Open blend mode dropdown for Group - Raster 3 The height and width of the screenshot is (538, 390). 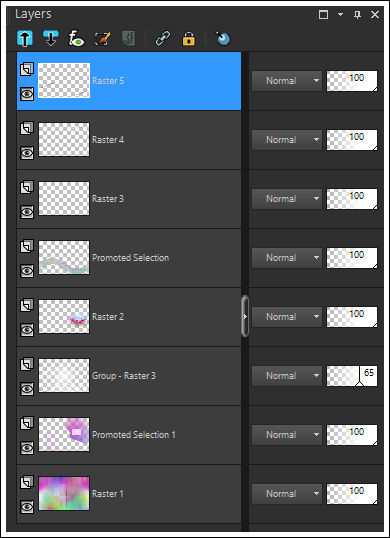[x=287, y=376]
